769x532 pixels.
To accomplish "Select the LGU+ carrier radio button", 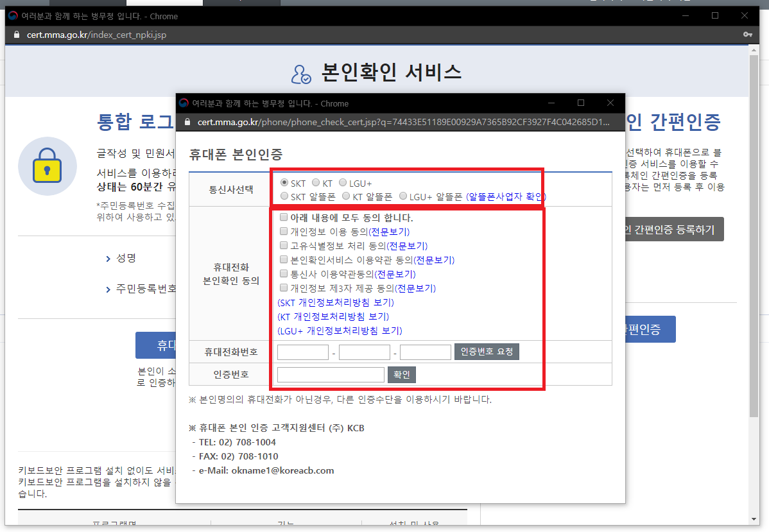I will pyautogui.click(x=343, y=183).
